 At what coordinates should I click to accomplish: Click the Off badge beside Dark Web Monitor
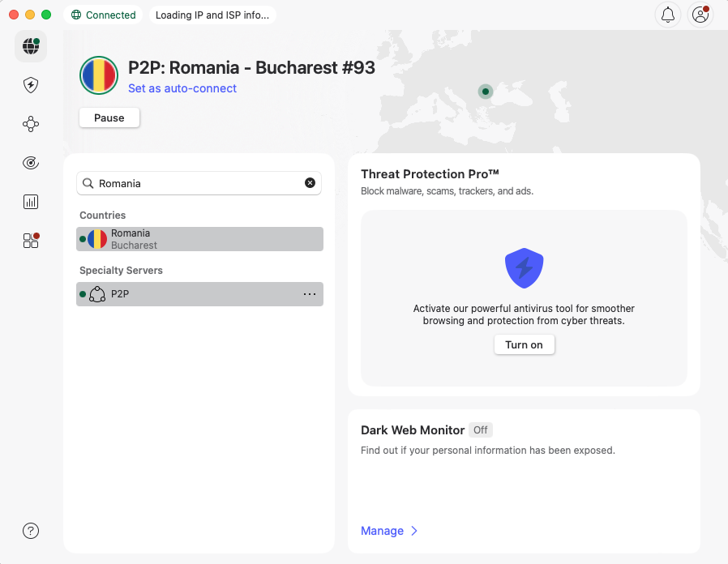tap(480, 429)
